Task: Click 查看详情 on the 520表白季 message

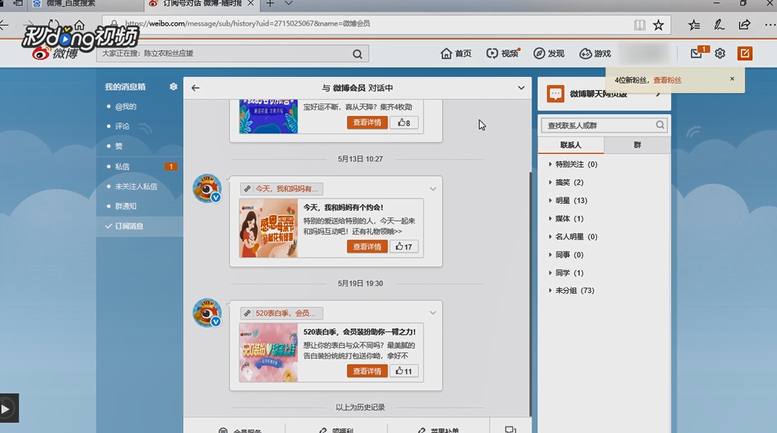Action: click(367, 371)
